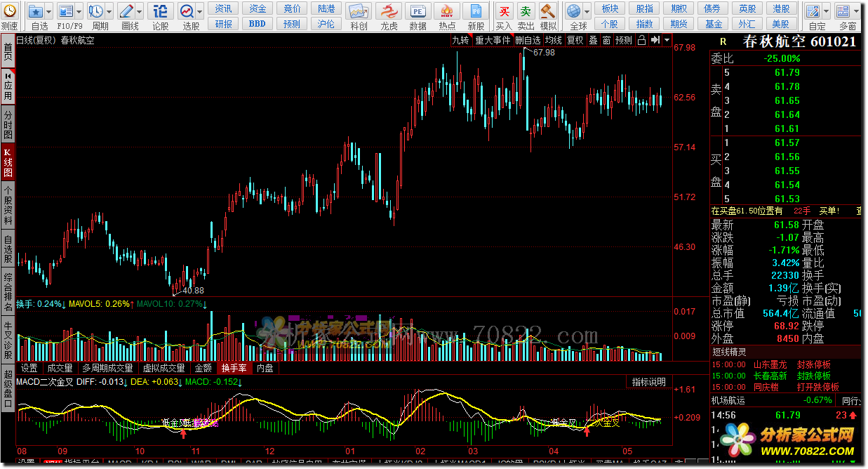Viewport: 868px width, 469px height.
Task: Select the 内盘 tab
Action: (x=265, y=368)
